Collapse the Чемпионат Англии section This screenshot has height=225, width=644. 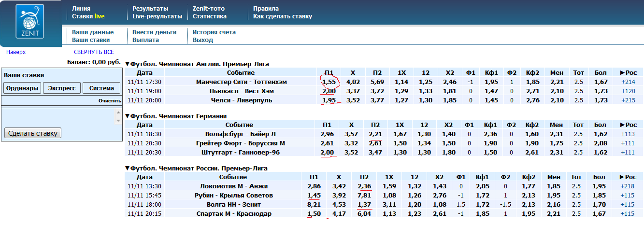click(128, 64)
